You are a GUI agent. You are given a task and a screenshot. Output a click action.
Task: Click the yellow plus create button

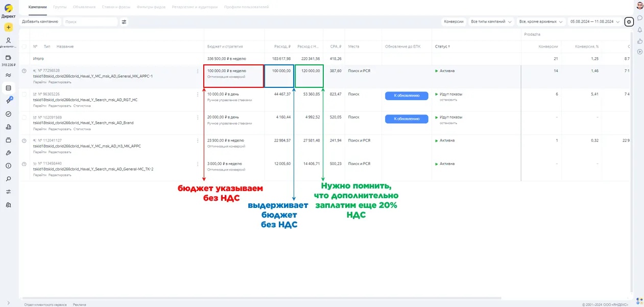pyautogui.click(x=8, y=28)
